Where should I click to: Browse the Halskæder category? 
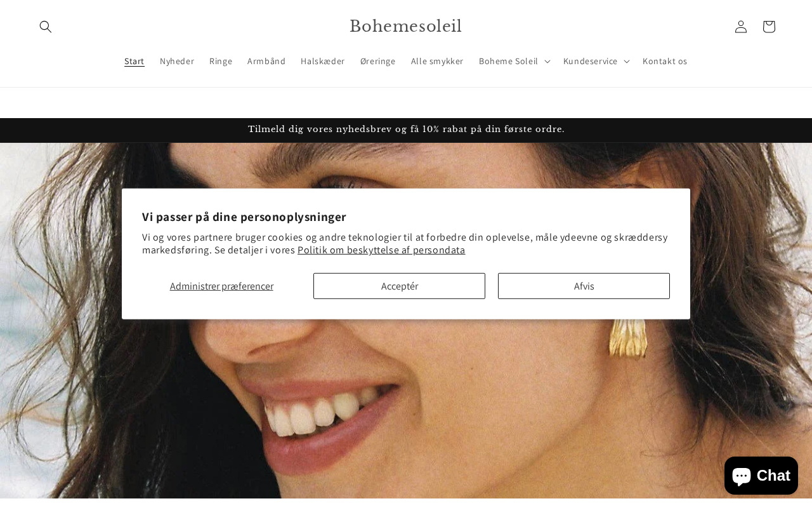coord(323,61)
